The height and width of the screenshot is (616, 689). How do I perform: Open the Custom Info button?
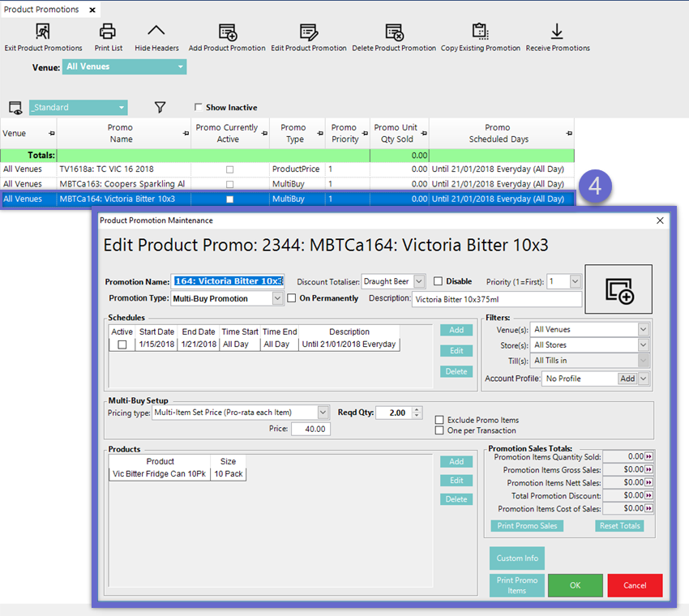point(517,558)
